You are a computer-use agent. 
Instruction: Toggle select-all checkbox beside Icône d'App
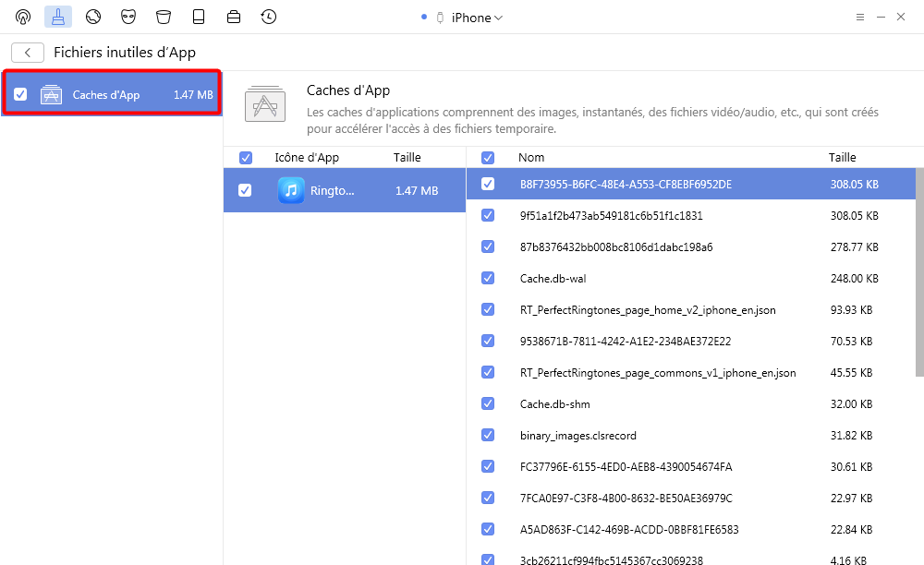click(x=246, y=158)
